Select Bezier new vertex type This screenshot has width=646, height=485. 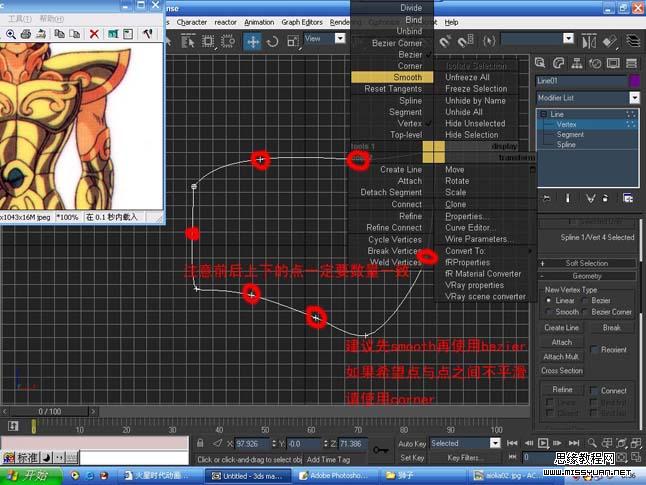585,300
